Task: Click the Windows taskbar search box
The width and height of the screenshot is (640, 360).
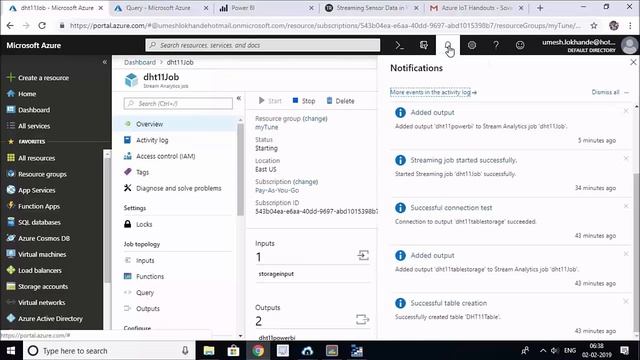Action: (108, 351)
